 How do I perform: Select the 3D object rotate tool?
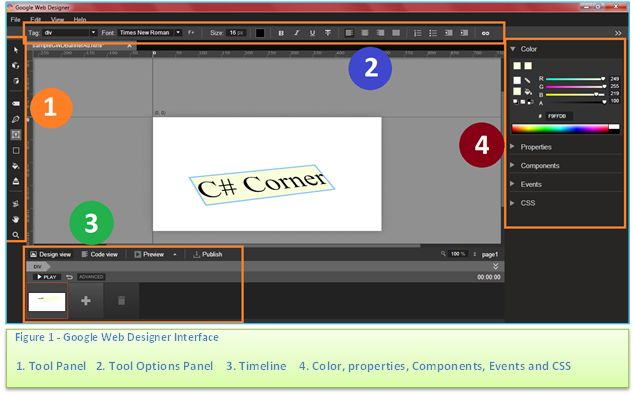coord(16,65)
